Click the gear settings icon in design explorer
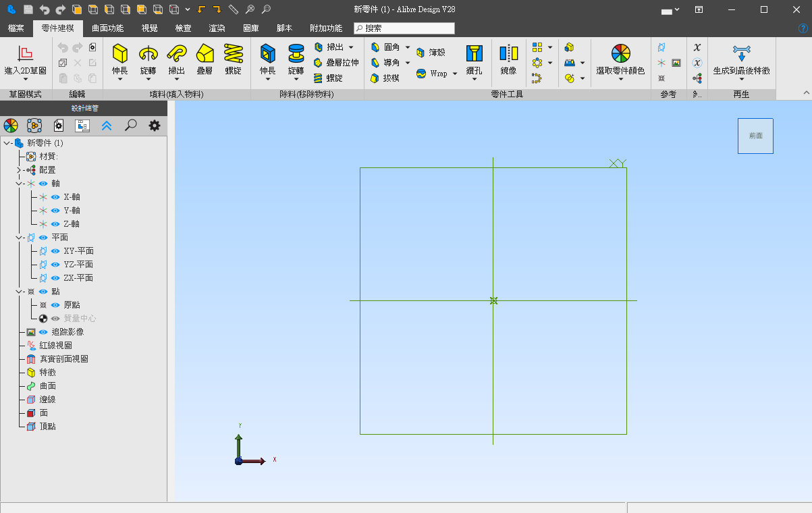This screenshot has height=513, width=812. click(155, 126)
